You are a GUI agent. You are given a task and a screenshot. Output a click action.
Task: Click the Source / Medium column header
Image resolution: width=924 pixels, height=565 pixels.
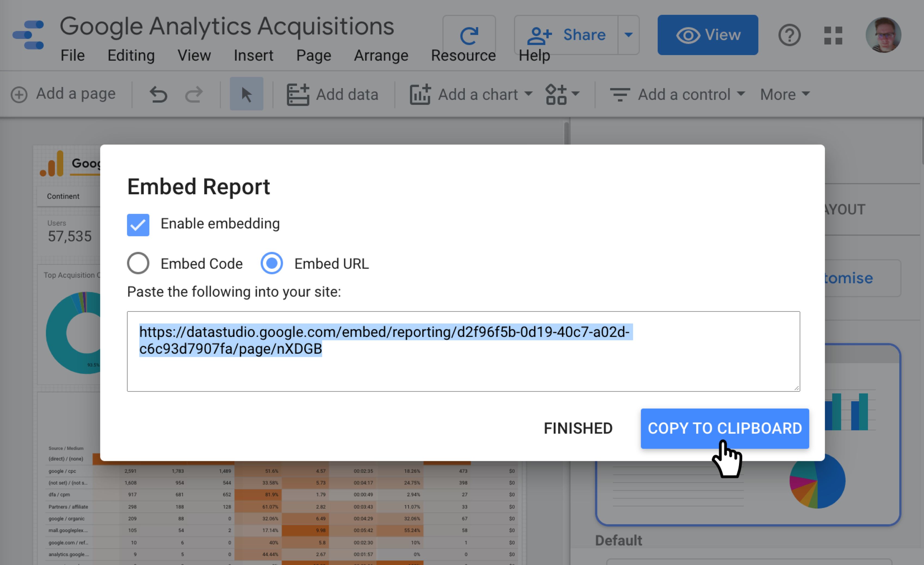click(x=66, y=448)
